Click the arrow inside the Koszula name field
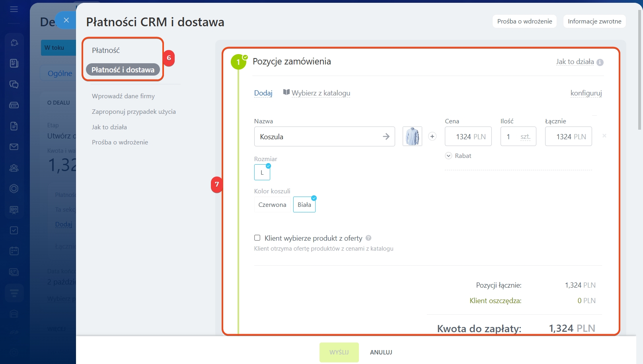 tap(386, 136)
